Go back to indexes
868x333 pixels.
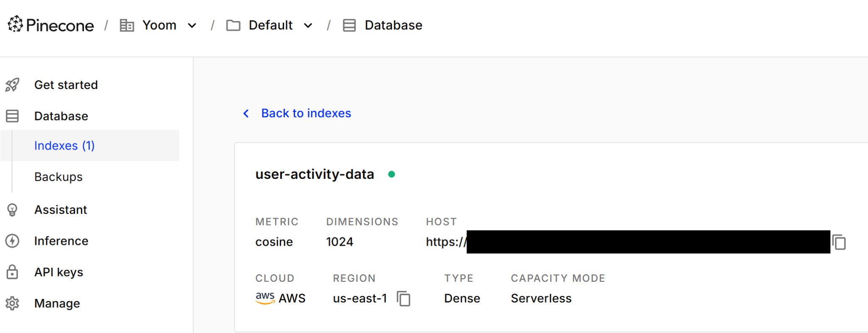click(306, 113)
